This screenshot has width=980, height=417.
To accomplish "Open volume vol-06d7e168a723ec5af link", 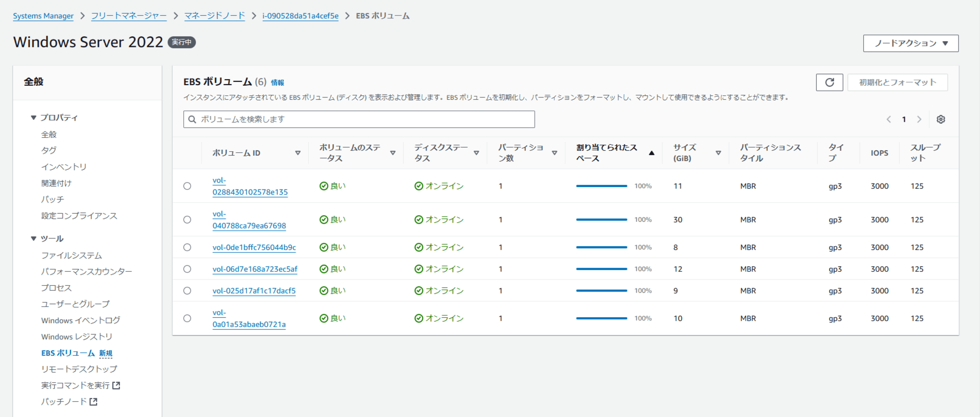I will tap(255, 269).
